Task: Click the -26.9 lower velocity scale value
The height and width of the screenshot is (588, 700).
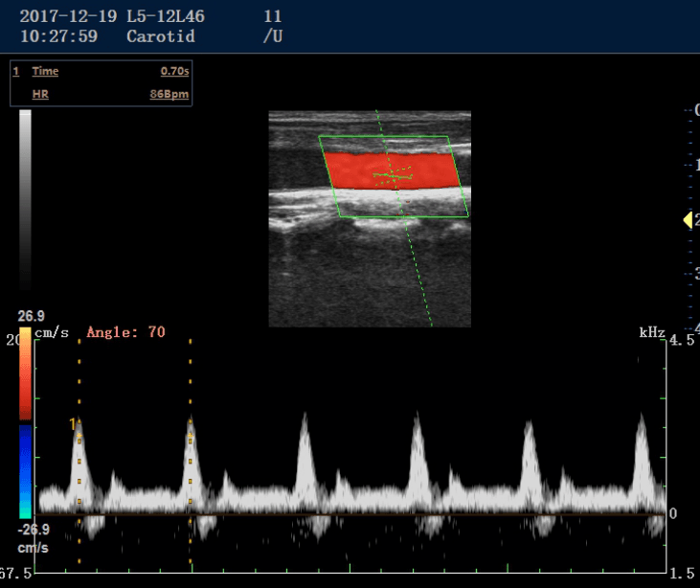Action: [x=34, y=530]
